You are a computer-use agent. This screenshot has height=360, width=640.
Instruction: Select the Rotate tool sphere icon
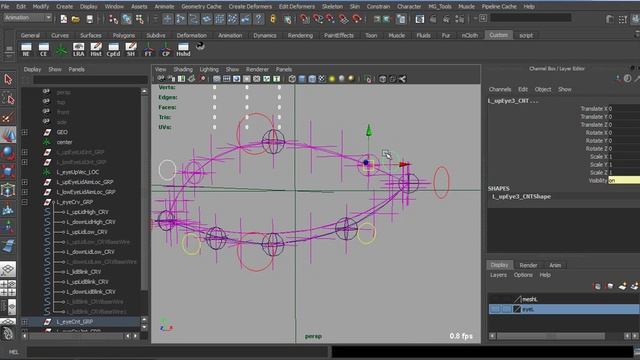[8, 153]
